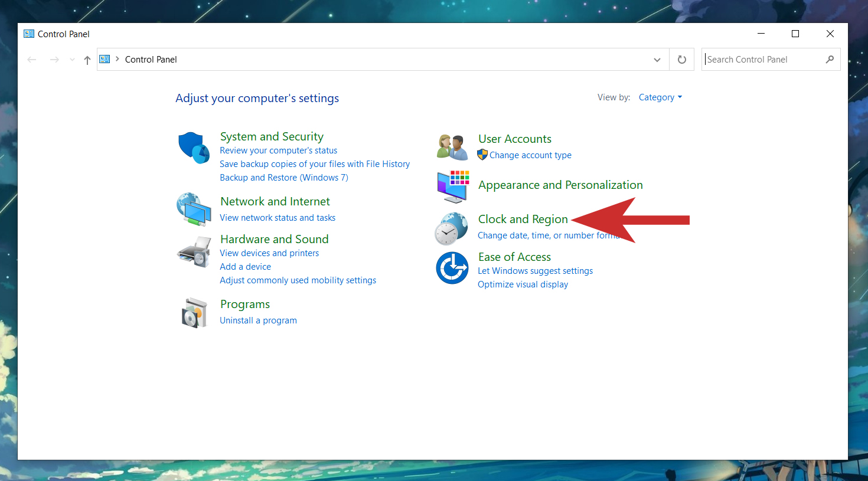Click the System and Security shield icon
This screenshot has width=868, height=481.
pos(194,148)
